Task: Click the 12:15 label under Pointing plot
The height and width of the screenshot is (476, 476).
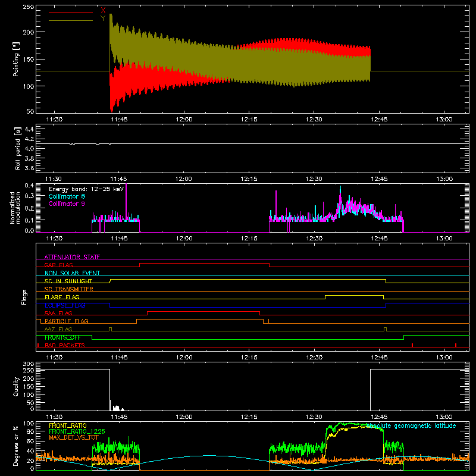Action: pyautogui.click(x=249, y=120)
